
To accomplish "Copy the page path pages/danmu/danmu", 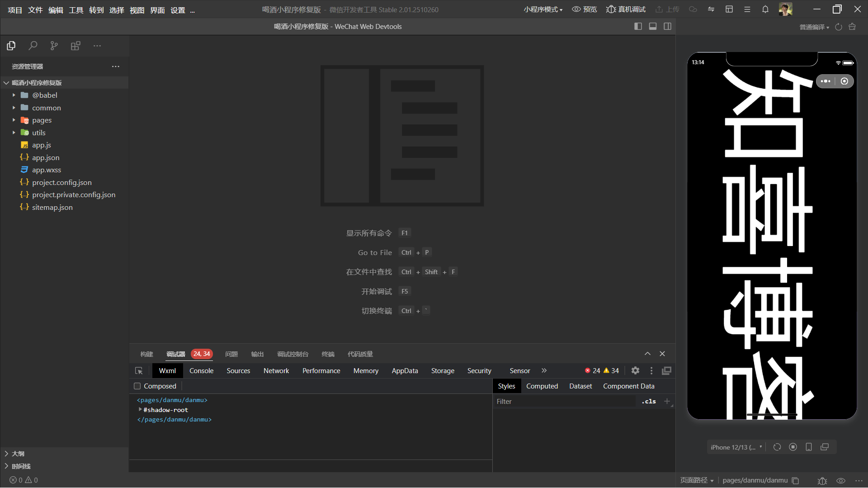I will click(795, 480).
